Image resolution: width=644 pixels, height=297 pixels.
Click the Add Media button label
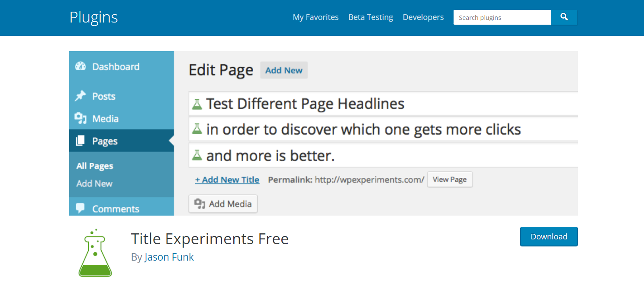coord(230,204)
